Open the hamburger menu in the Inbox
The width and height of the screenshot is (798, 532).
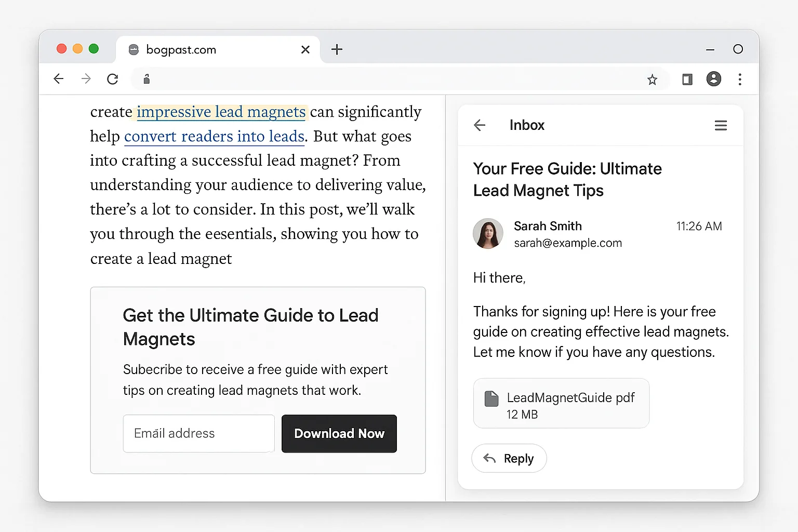pyautogui.click(x=721, y=125)
